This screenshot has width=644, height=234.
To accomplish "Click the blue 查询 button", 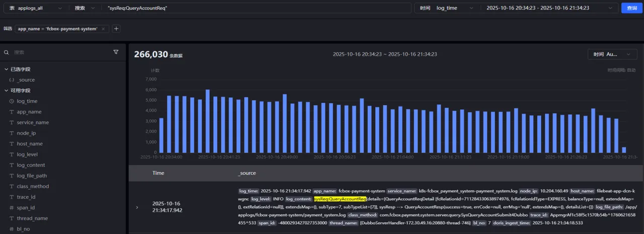I will (631, 8).
